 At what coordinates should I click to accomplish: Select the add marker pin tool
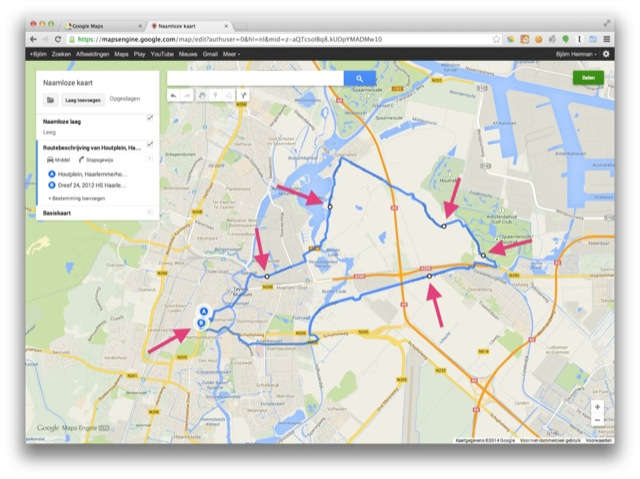215,95
